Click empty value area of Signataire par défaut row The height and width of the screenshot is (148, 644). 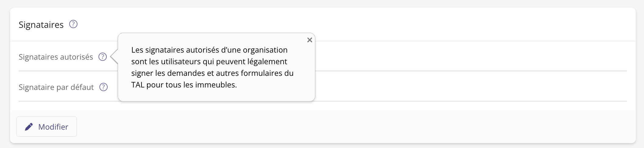pos(457,87)
